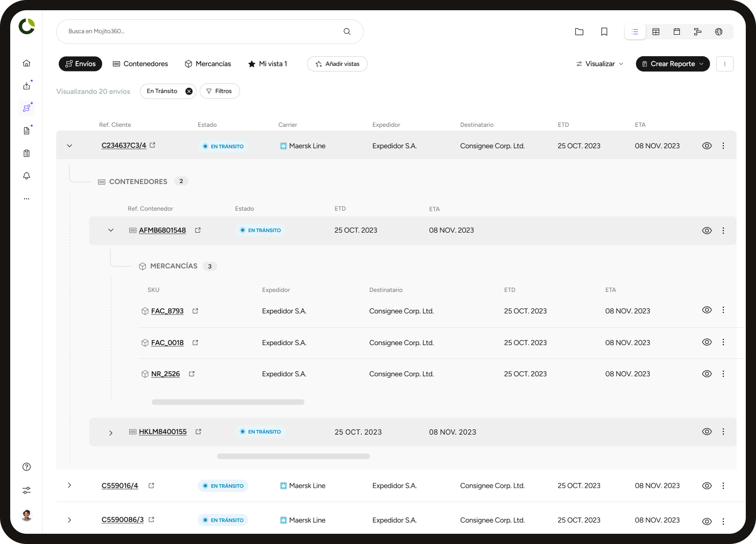Navigate home using the sidebar house icon
The height and width of the screenshot is (544, 756).
point(27,63)
